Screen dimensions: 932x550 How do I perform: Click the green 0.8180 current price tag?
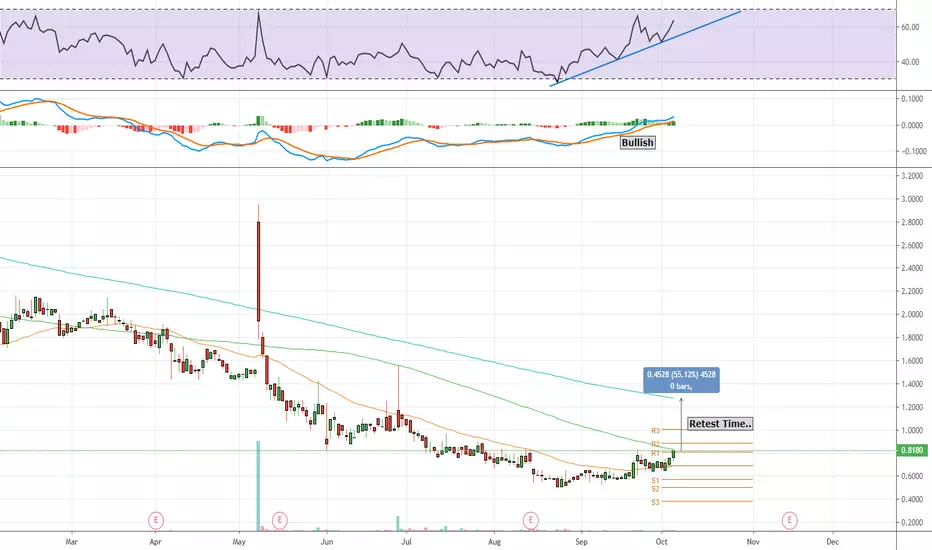(x=911, y=450)
